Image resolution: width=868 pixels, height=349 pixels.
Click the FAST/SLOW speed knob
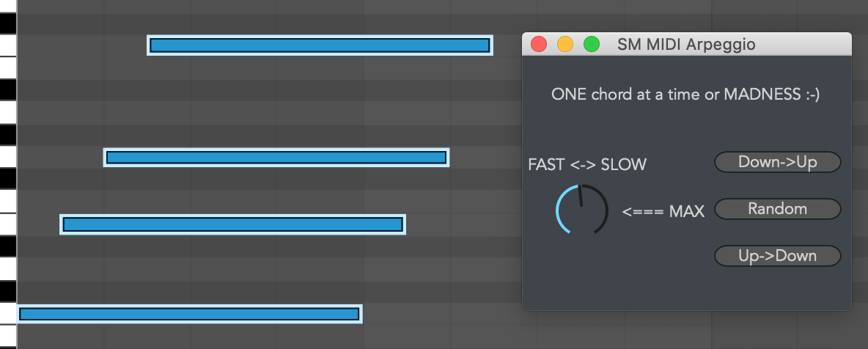click(x=582, y=210)
